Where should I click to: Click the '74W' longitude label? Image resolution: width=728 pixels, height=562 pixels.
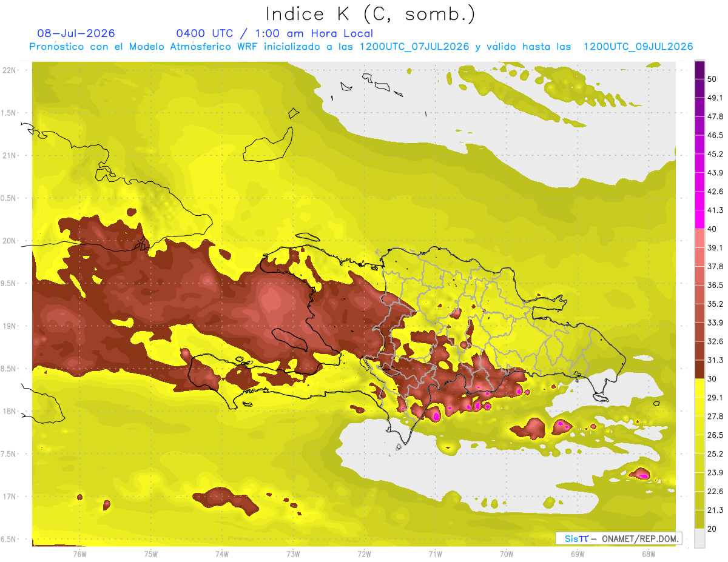point(221,554)
